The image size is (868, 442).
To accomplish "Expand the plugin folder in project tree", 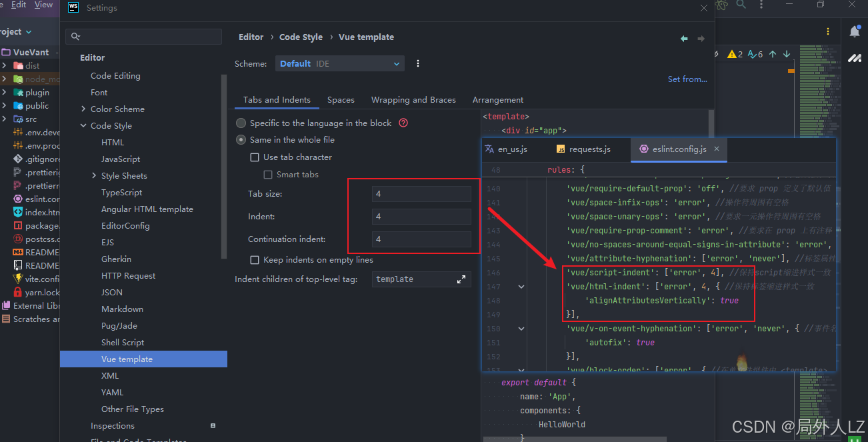I will point(5,93).
